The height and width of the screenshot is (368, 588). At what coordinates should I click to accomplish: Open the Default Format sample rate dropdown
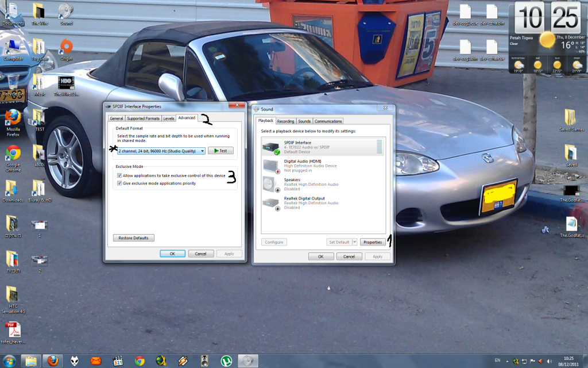pyautogui.click(x=161, y=151)
